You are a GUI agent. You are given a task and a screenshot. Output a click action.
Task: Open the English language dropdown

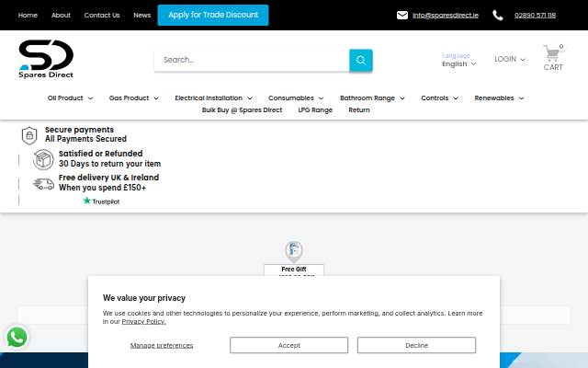pos(459,63)
